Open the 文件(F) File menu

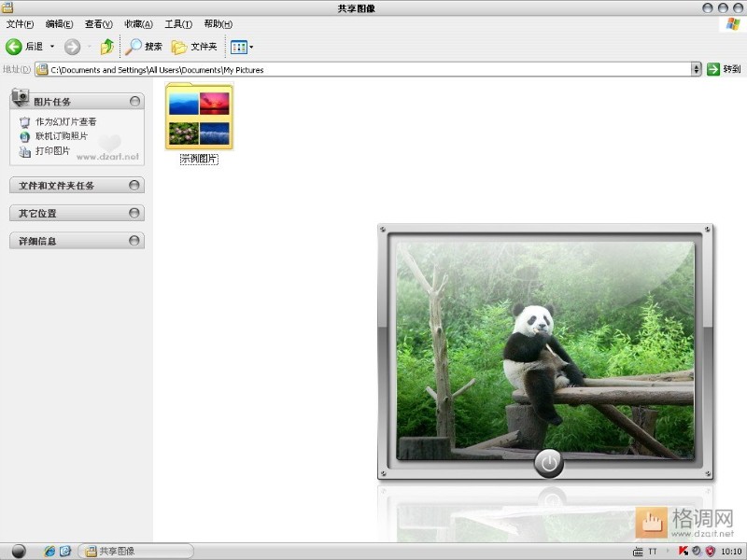pos(20,24)
